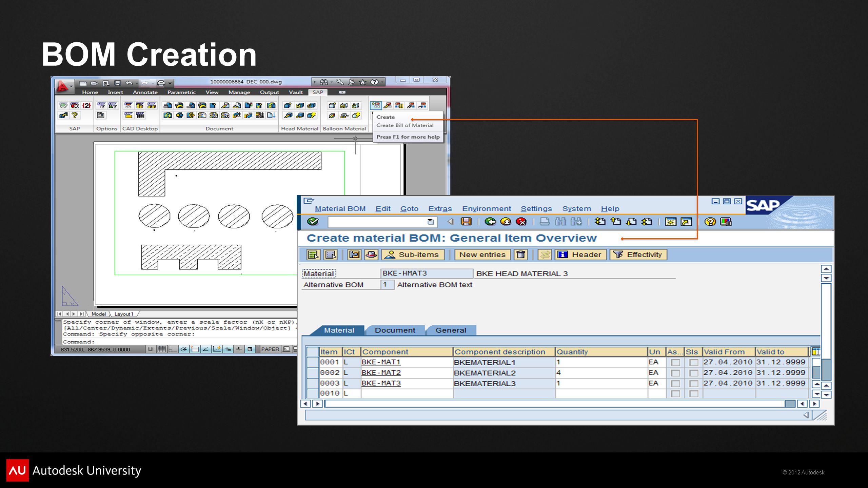
Task: Open the Material BOM menu in SAP
Action: click(x=340, y=209)
